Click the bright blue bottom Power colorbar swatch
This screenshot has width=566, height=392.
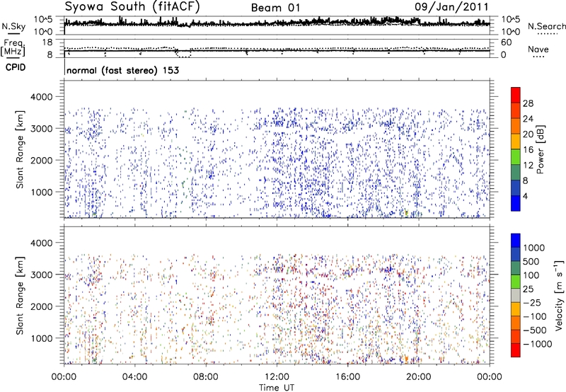click(516, 203)
